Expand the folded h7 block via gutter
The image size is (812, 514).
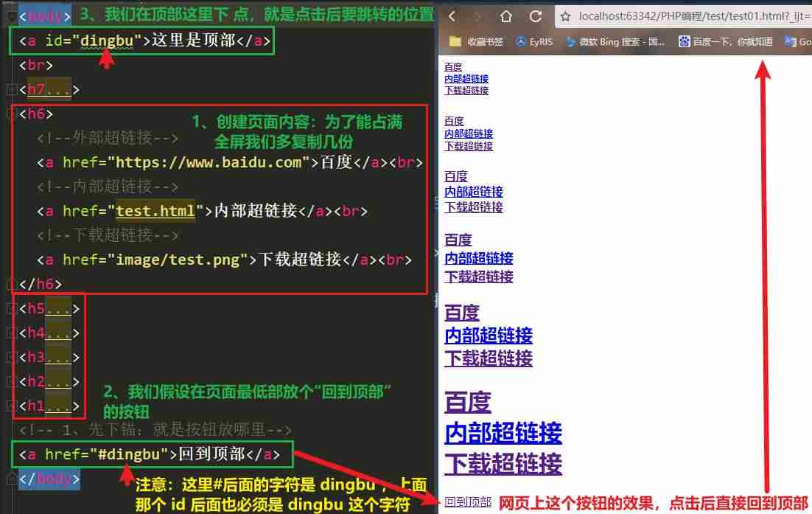point(11,90)
